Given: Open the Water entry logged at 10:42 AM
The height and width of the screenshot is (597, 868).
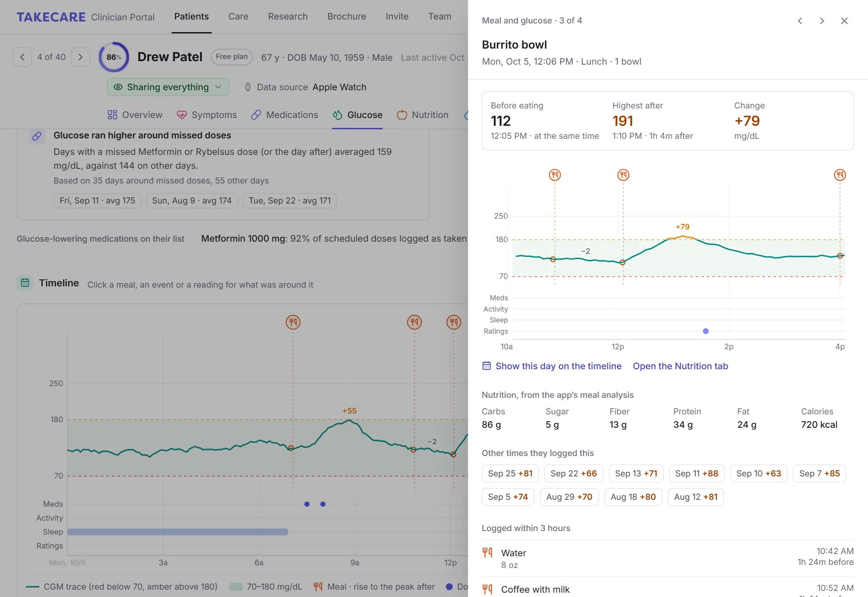Looking at the screenshot, I should [x=667, y=558].
